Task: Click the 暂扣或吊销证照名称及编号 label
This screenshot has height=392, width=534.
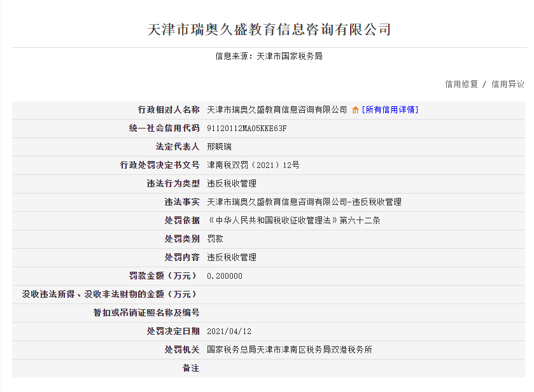Action: 146,312
